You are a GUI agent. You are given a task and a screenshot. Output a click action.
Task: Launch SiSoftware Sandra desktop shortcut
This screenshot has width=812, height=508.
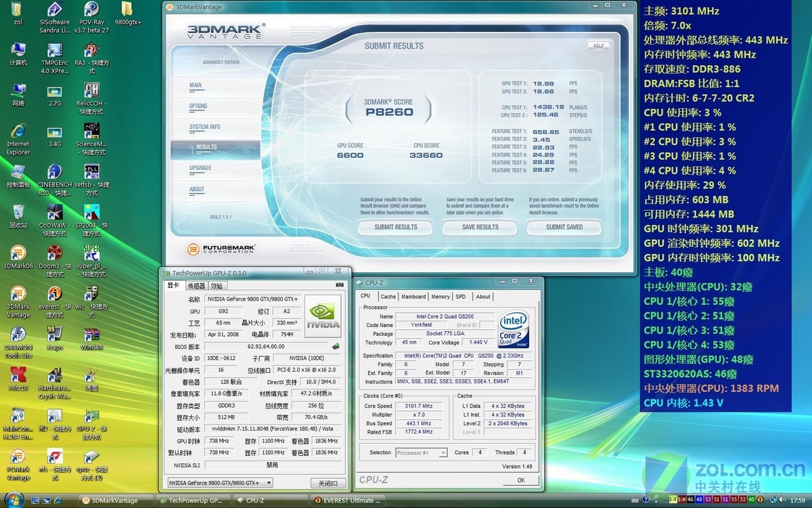click(x=55, y=17)
